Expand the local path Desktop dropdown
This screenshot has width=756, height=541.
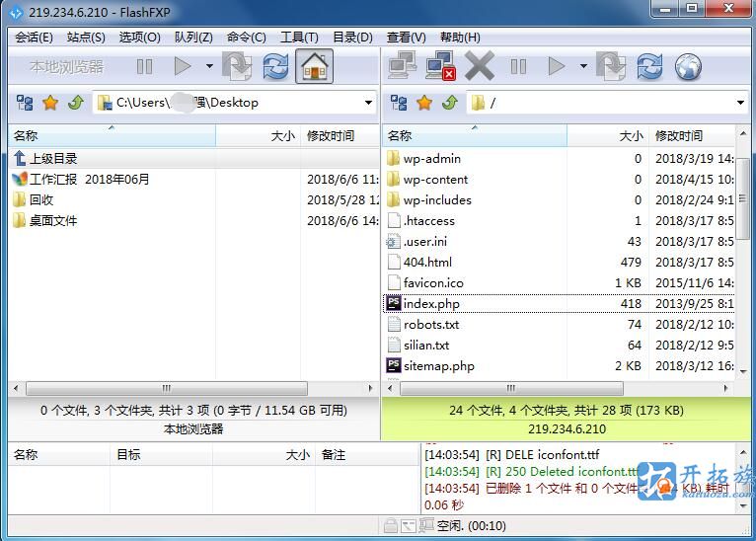tap(368, 103)
